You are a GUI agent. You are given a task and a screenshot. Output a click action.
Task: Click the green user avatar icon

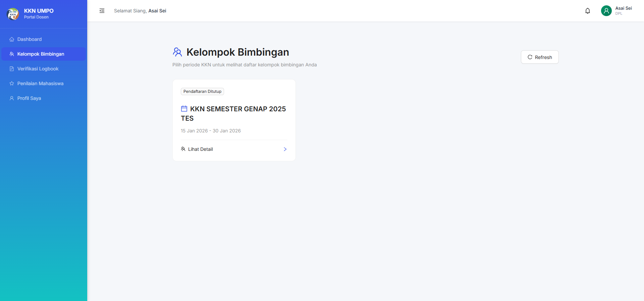click(x=606, y=11)
